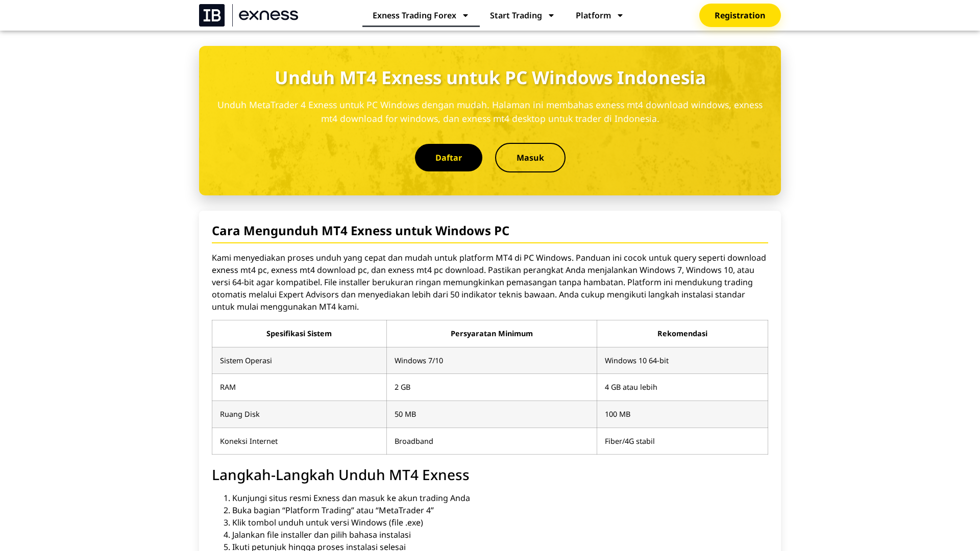Click the Sistem Operasi table row
Image resolution: width=980 pixels, height=551 pixels.
click(x=246, y=360)
